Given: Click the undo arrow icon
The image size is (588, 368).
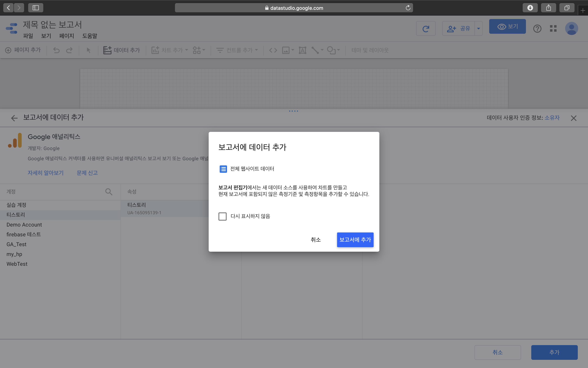Looking at the screenshot, I should 56,50.
